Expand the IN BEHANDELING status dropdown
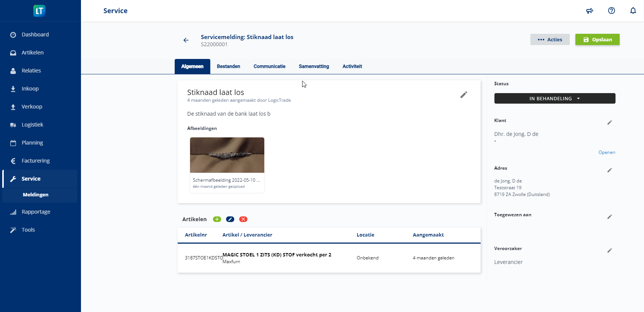644x312 pixels. [554, 98]
